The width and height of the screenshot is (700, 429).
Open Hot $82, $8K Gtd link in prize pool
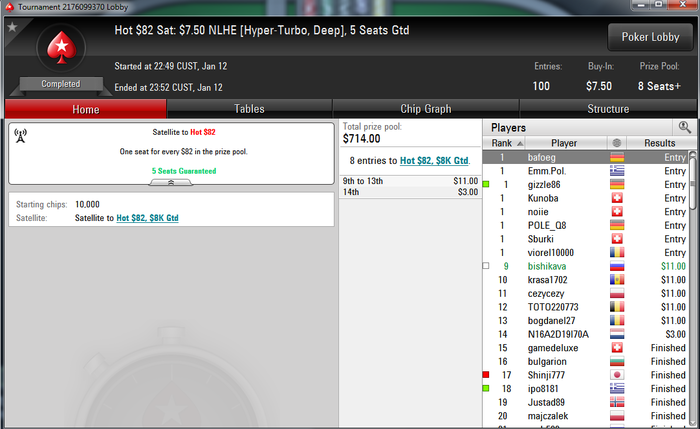point(434,161)
